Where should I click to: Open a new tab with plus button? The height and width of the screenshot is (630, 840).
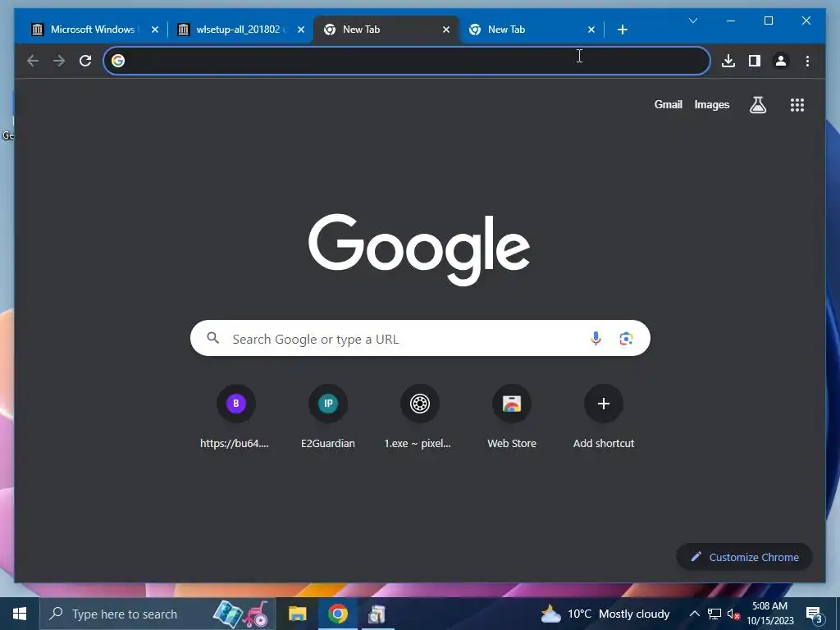pos(622,30)
